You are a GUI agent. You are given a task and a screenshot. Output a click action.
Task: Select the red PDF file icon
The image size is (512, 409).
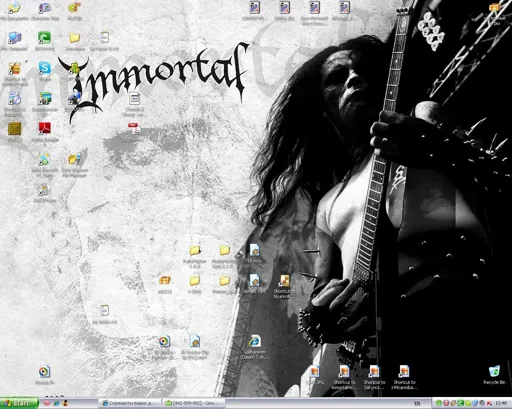[134, 128]
